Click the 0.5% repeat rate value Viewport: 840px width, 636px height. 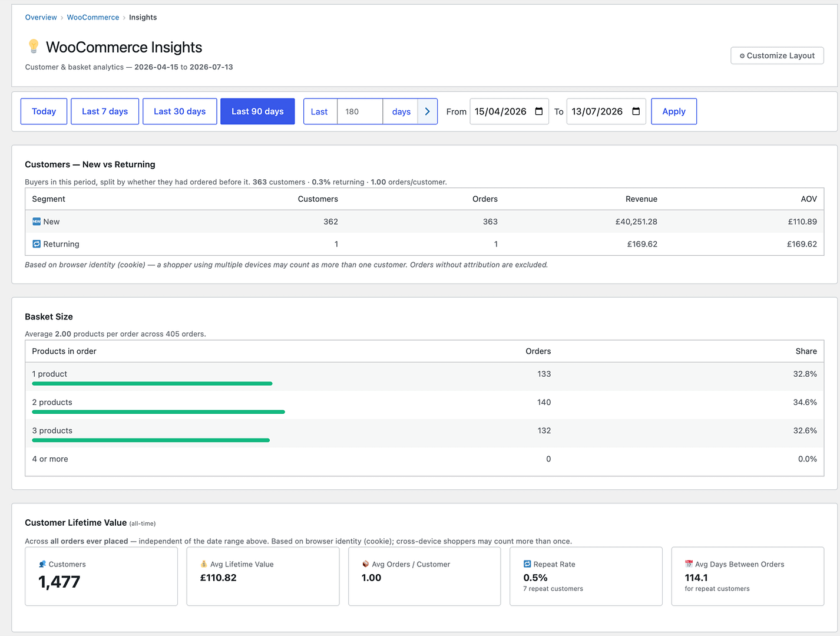pyautogui.click(x=535, y=578)
